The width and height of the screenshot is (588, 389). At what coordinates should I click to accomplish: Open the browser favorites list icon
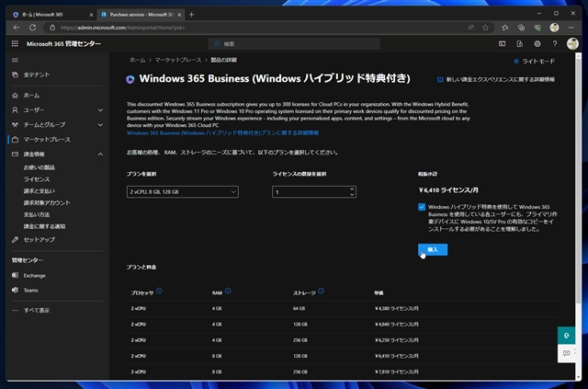[x=504, y=28]
